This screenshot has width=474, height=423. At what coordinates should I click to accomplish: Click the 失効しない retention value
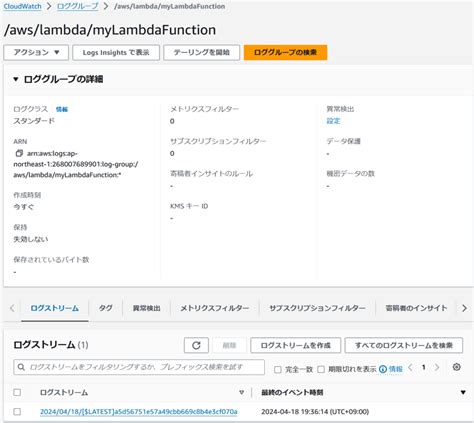coord(31,239)
